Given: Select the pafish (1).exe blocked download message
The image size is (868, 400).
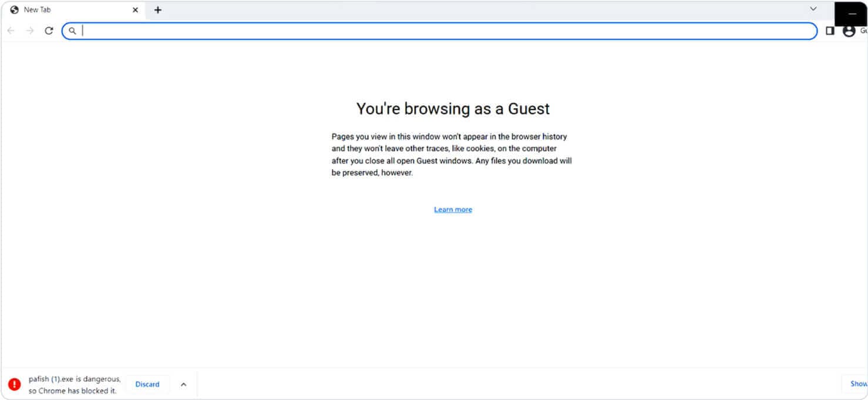Looking at the screenshot, I should point(75,385).
